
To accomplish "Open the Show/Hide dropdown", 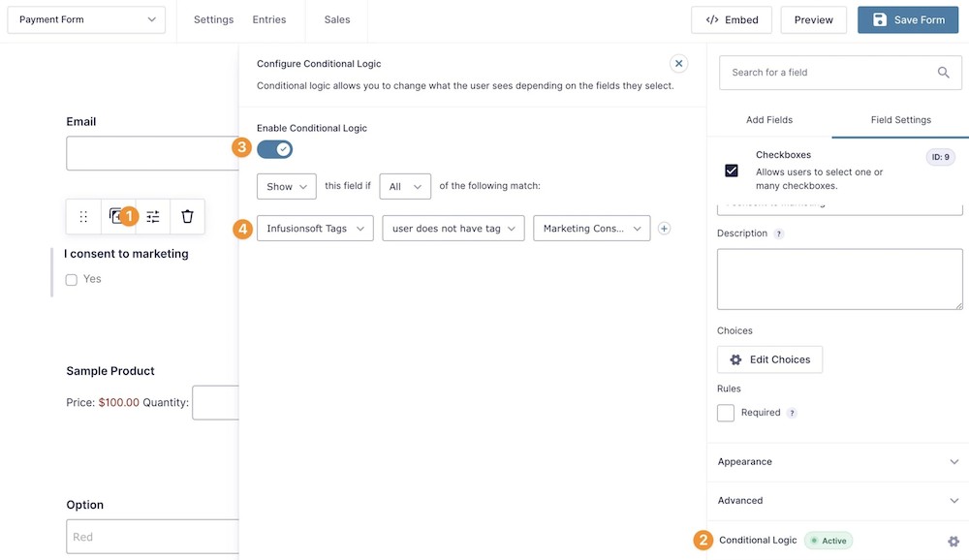I will 286,186.
